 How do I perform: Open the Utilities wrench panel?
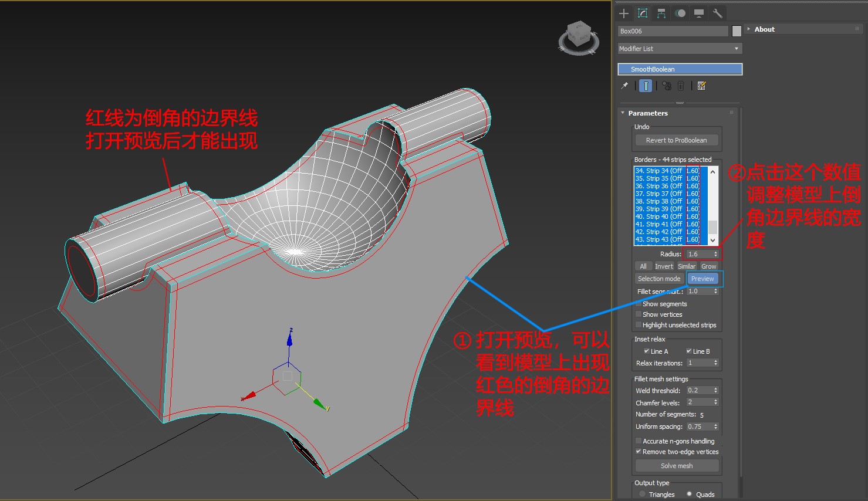(x=717, y=13)
